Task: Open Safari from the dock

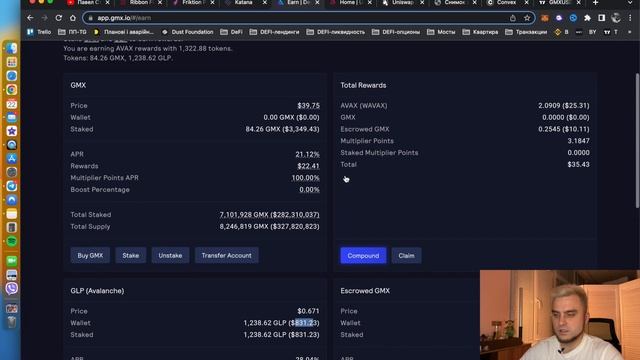Action: [11, 76]
